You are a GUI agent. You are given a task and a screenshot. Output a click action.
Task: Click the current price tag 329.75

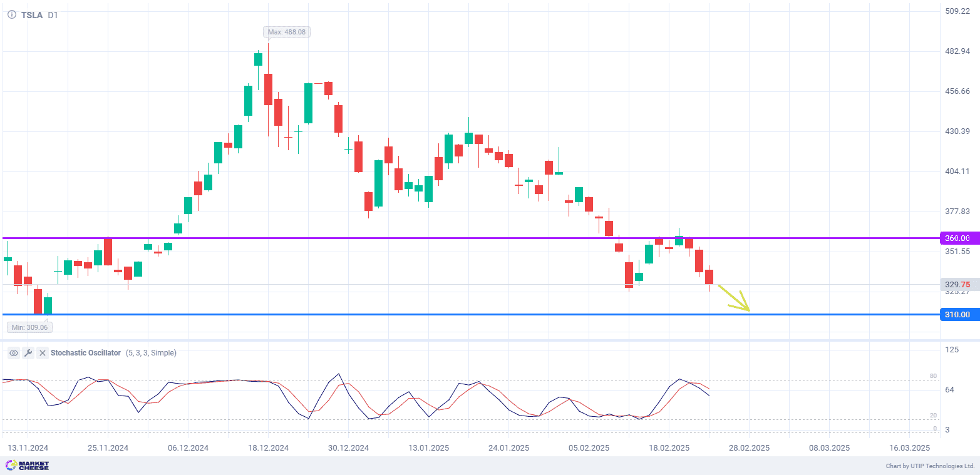click(960, 284)
